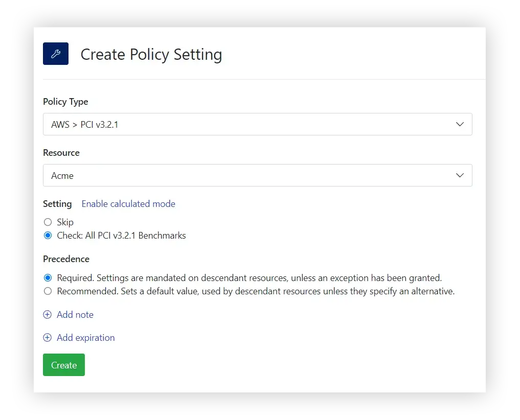Click the Precedence label

[66, 259]
